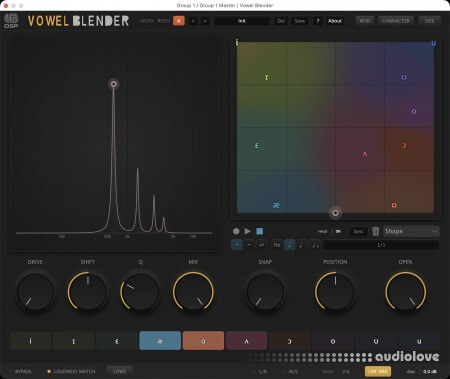Select the 'ɛ' vowel button in bottom row

click(x=117, y=341)
